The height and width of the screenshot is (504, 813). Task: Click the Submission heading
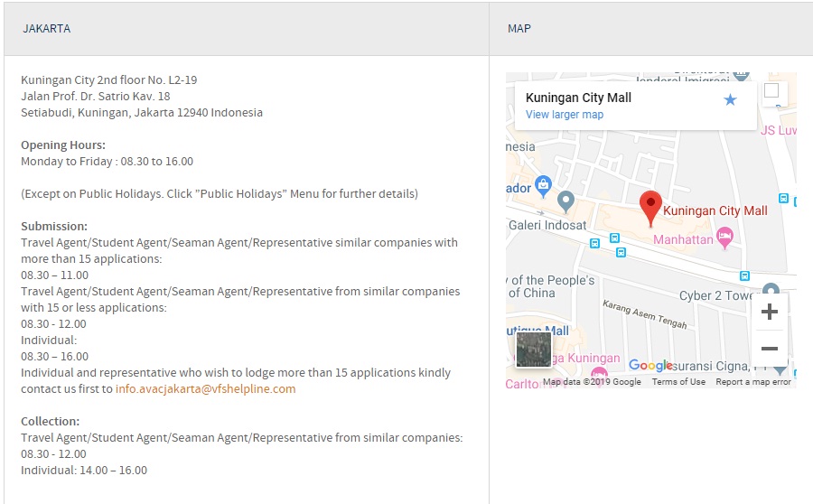54,227
